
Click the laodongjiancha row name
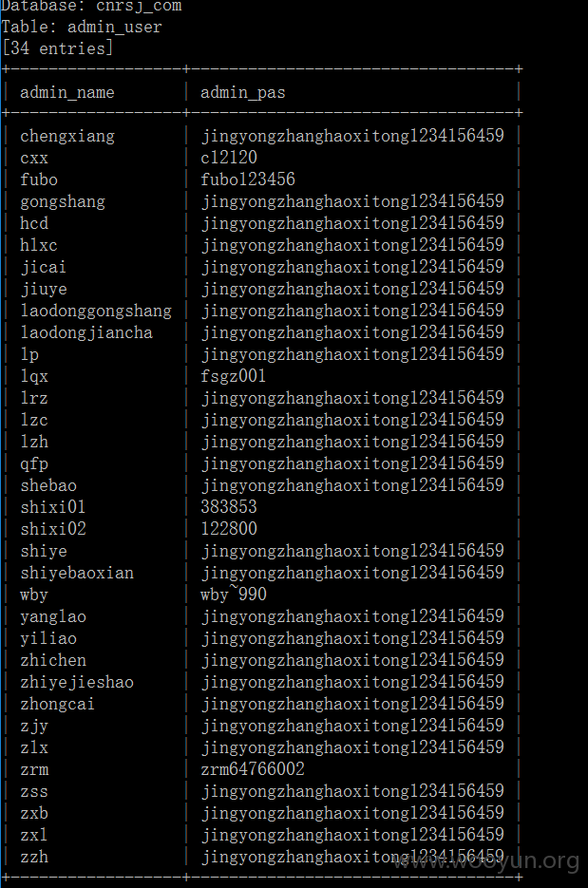click(x=86, y=333)
